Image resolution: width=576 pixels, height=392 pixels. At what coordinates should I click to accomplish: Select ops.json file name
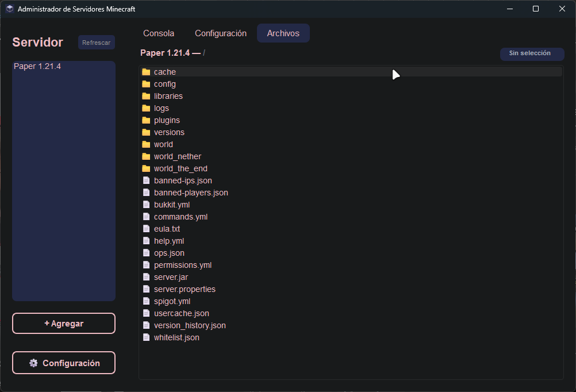pyautogui.click(x=170, y=253)
